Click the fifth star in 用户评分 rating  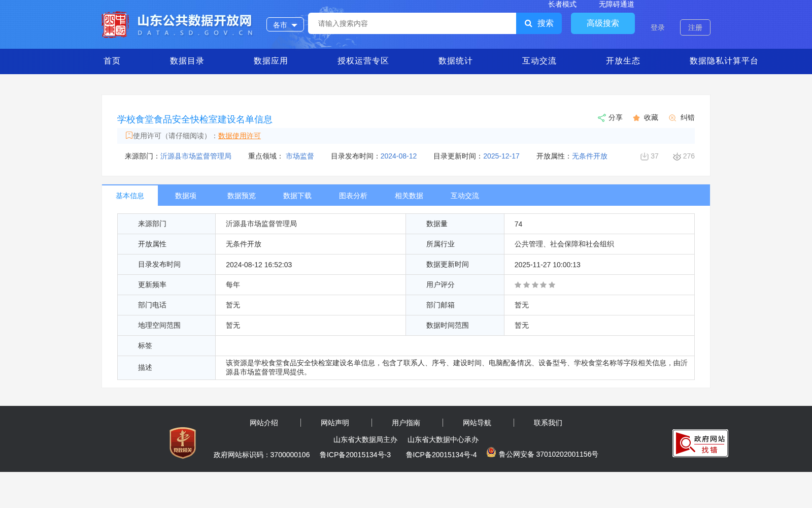tap(552, 285)
